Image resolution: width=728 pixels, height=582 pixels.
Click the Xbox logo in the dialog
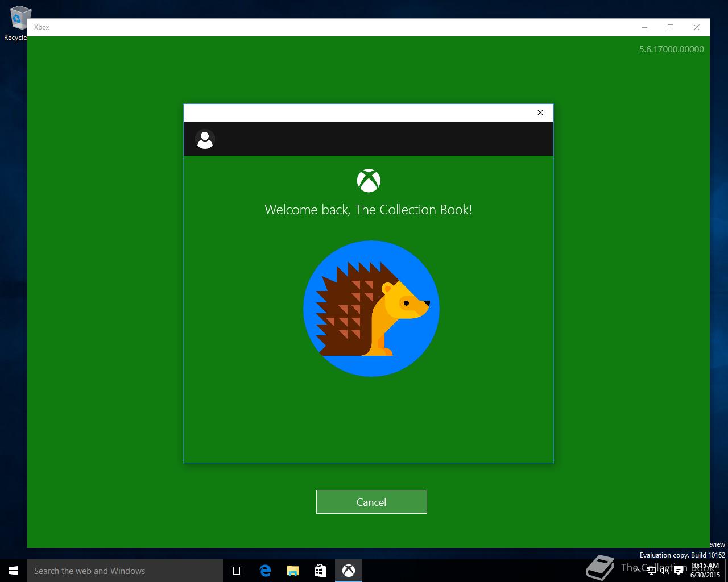369,181
